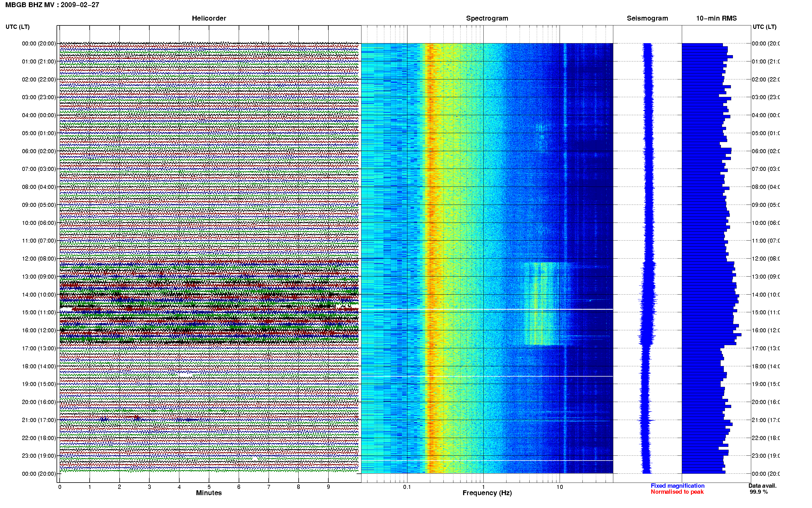Click the '10-min RMS' panel heading
812x508 pixels.
point(716,18)
